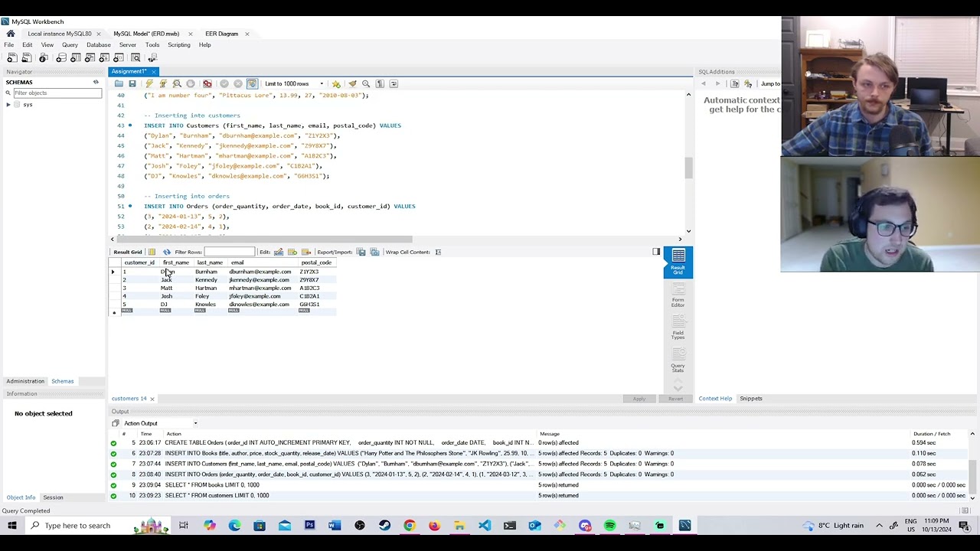Open the home screen tab icon
Screen dimensions: 980x551
pyautogui.click(x=11, y=34)
